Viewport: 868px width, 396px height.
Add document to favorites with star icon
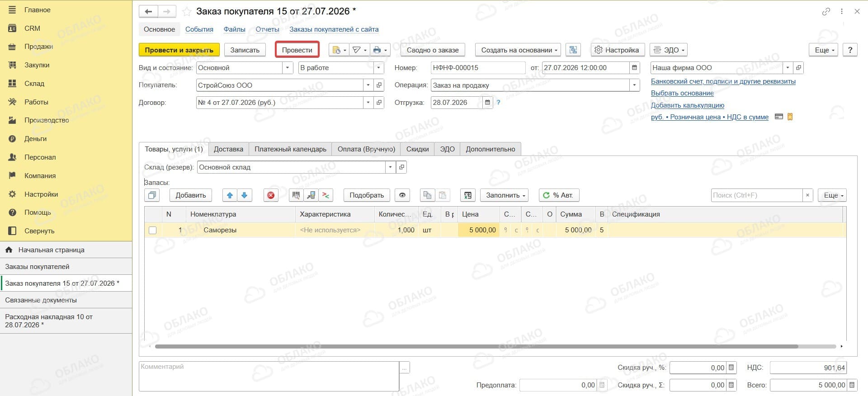tap(187, 11)
